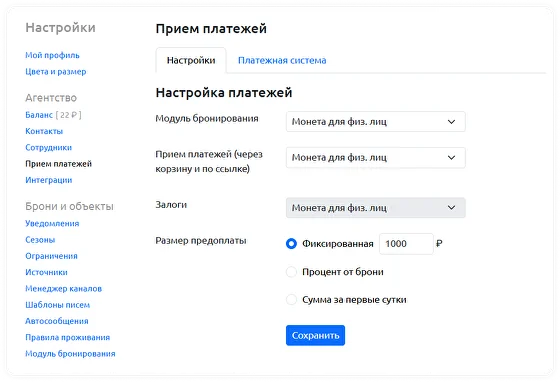
Task: Click the Настройка платежей heading
Action: pos(224,93)
